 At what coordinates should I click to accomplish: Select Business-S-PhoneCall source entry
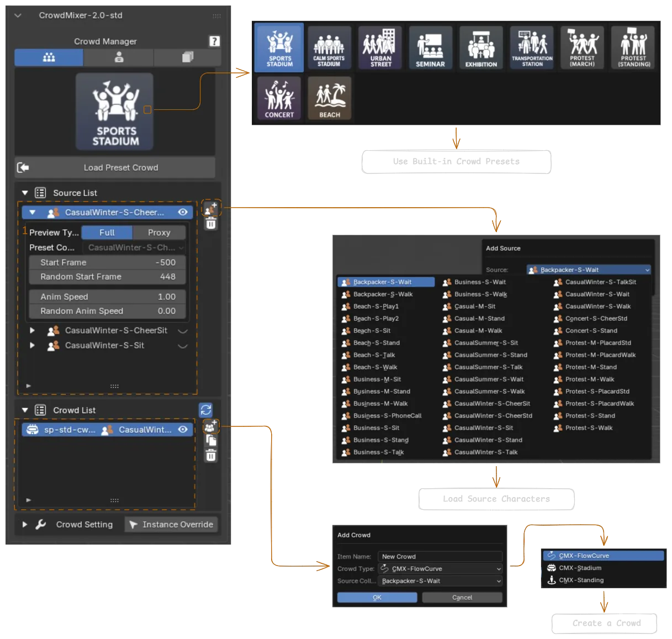(x=387, y=415)
